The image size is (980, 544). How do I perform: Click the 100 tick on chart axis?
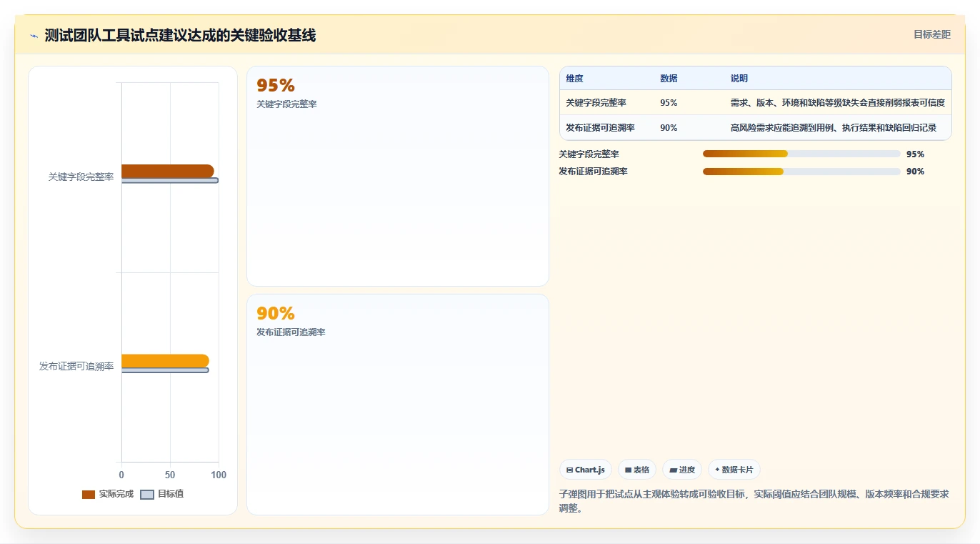[219, 475]
